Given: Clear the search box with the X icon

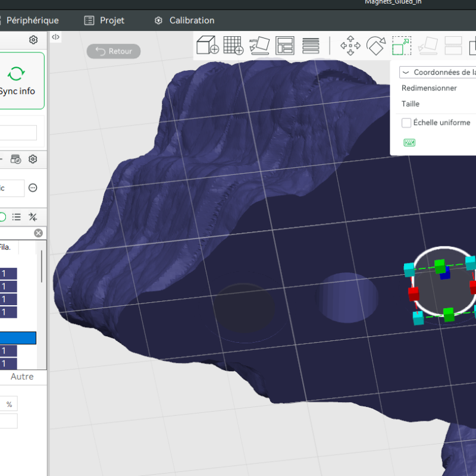Looking at the screenshot, I should (38, 233).
